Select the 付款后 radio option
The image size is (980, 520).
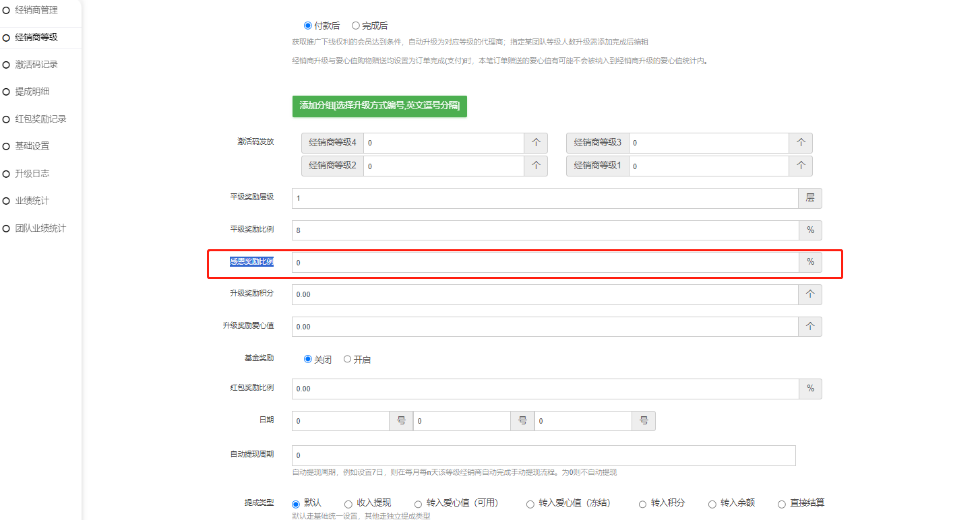308,26
